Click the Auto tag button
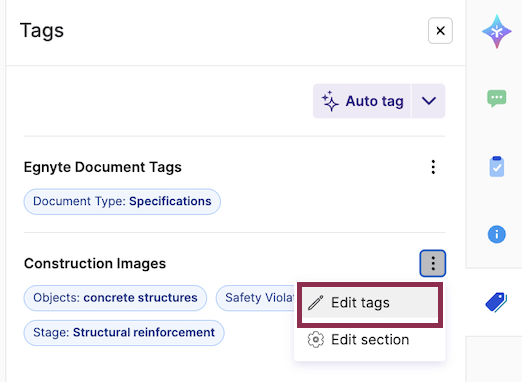 (362, 101)
